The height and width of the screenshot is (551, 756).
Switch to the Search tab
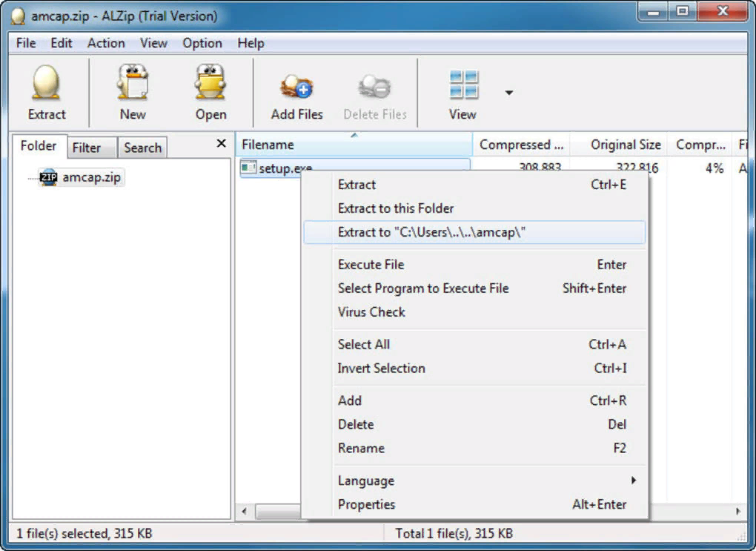pos(142,148)
